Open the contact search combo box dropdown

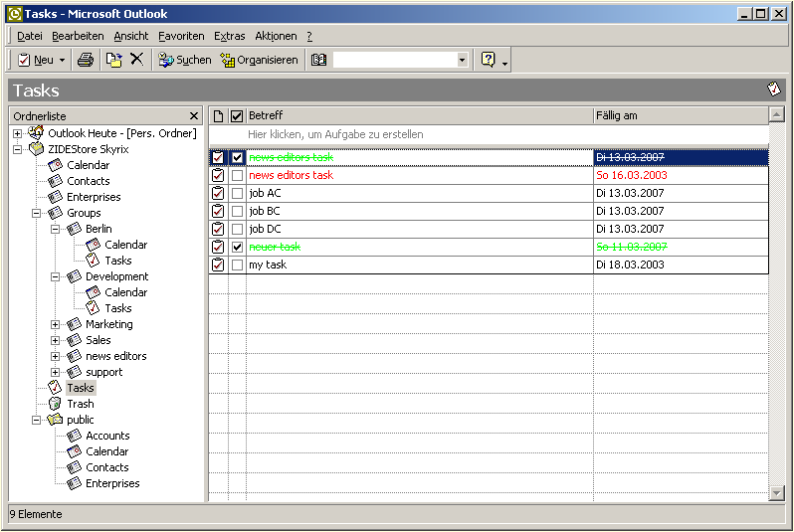coord(462,60)
